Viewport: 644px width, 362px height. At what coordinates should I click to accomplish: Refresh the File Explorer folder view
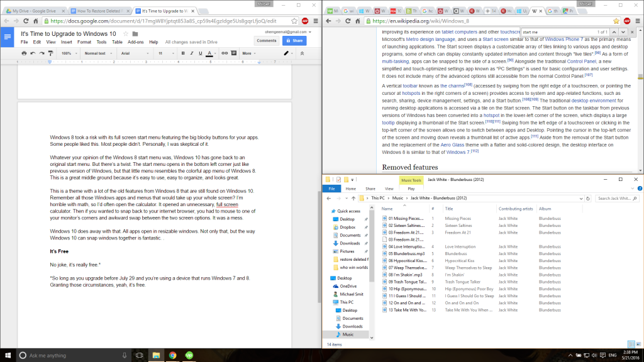[x=588, y=198]
